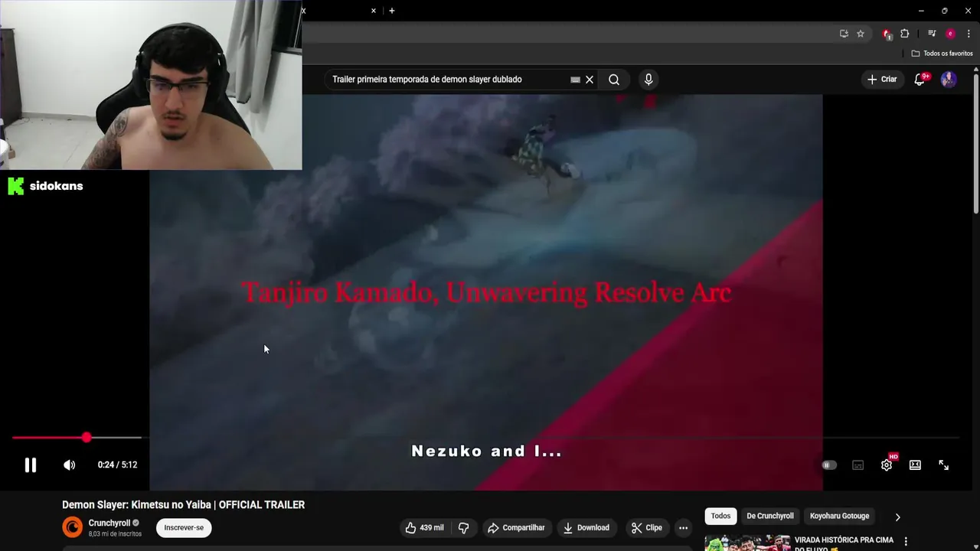This screenshot has width=980, height=551.
Task: Mute the video using the speaker icon
Action: (x=69, y=465)
